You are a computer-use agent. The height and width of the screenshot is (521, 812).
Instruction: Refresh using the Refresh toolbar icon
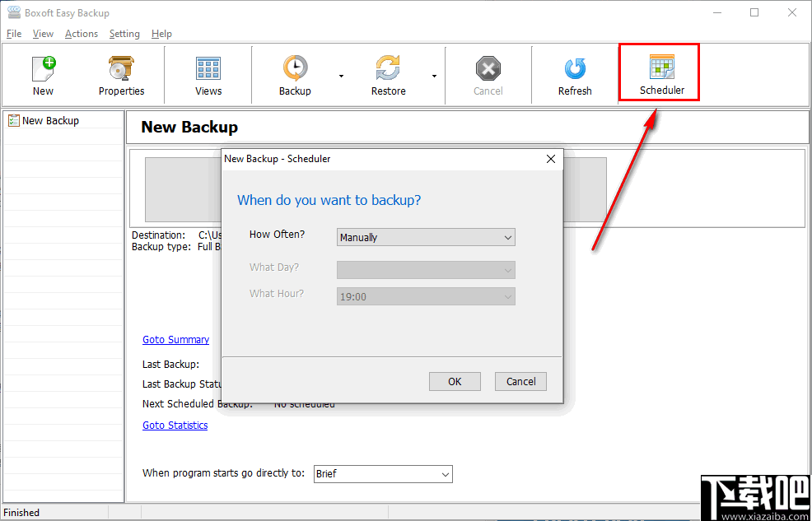pos(574,74)
